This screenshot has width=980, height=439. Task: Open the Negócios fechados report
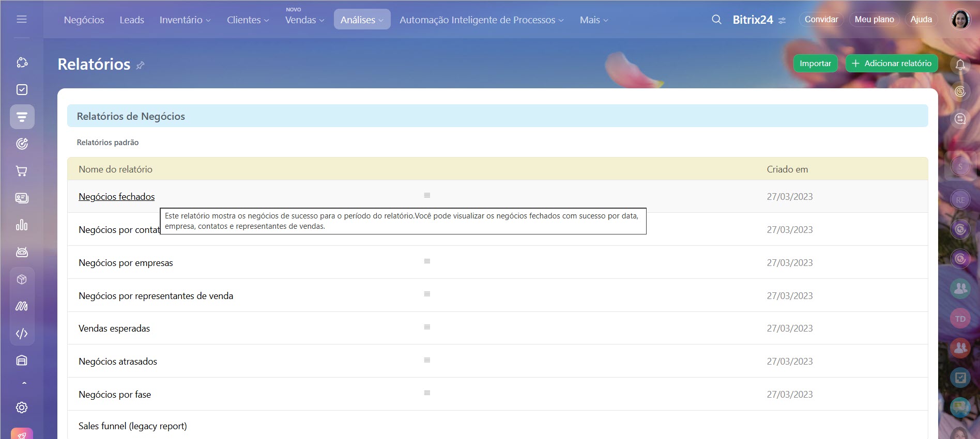click(116, 197)
